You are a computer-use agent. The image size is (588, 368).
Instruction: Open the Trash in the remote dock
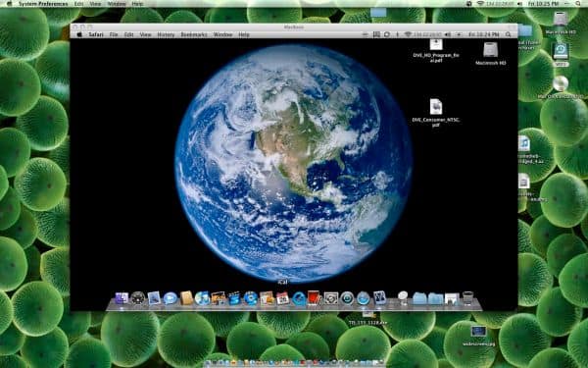point(467,298)
